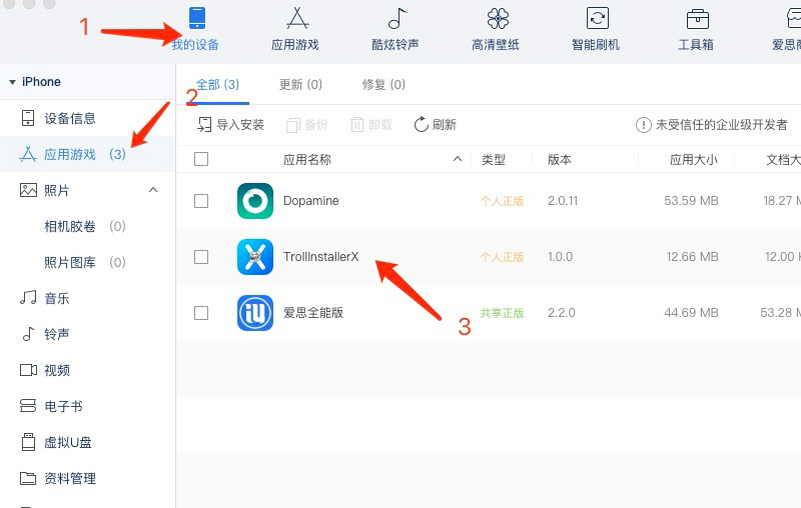This screenshot has height=508, width=801.
Task: Check the Dopamine row checkbox
Action: (x=201, y=201)
